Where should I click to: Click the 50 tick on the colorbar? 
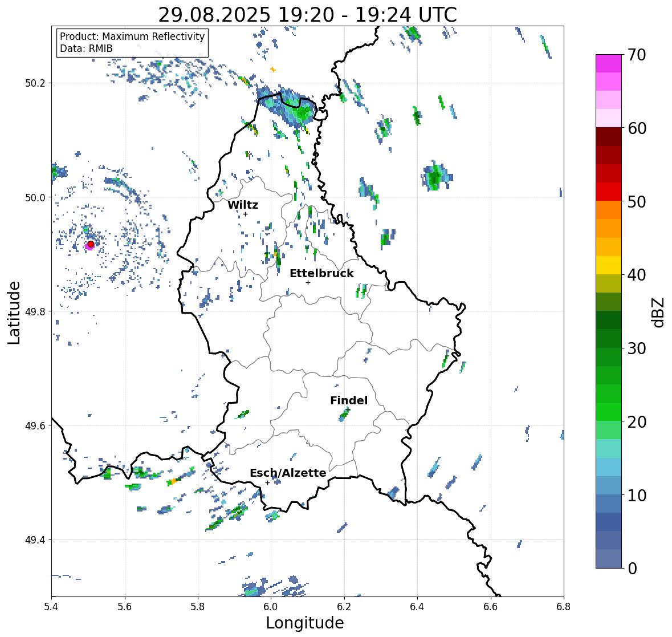[x=637, y=201]
